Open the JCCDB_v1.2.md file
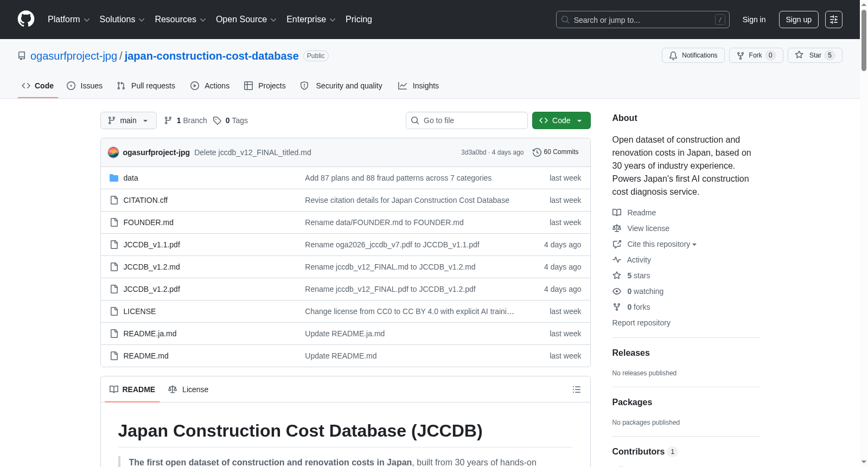The height and width of the screenshot is (467, 868). pos(152,267)
